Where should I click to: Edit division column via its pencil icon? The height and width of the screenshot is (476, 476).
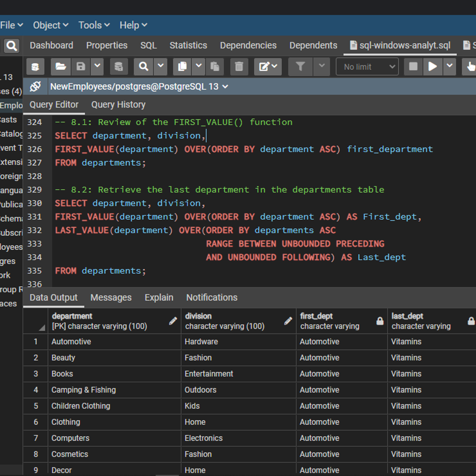(288, 321)
